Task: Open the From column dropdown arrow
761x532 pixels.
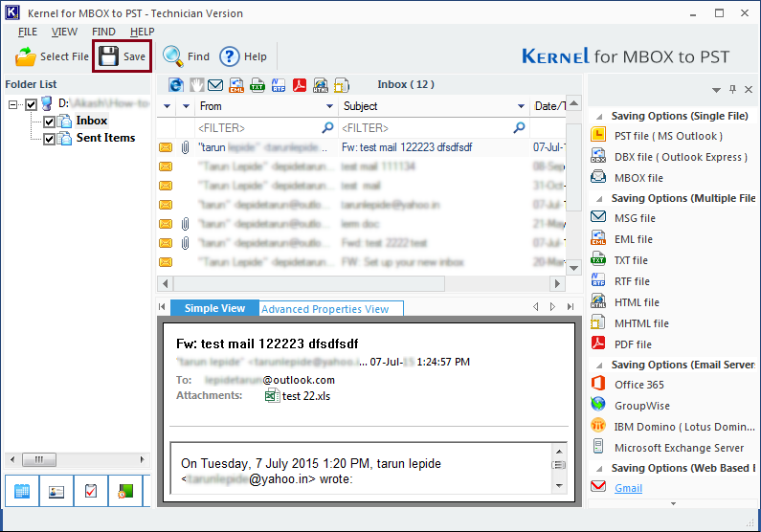Action: 329,106
